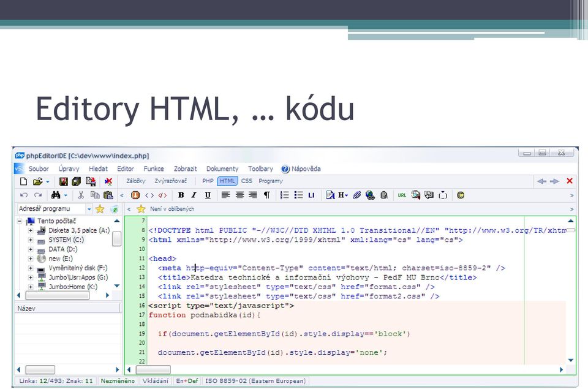Align text right

click(x=253, y=195)
